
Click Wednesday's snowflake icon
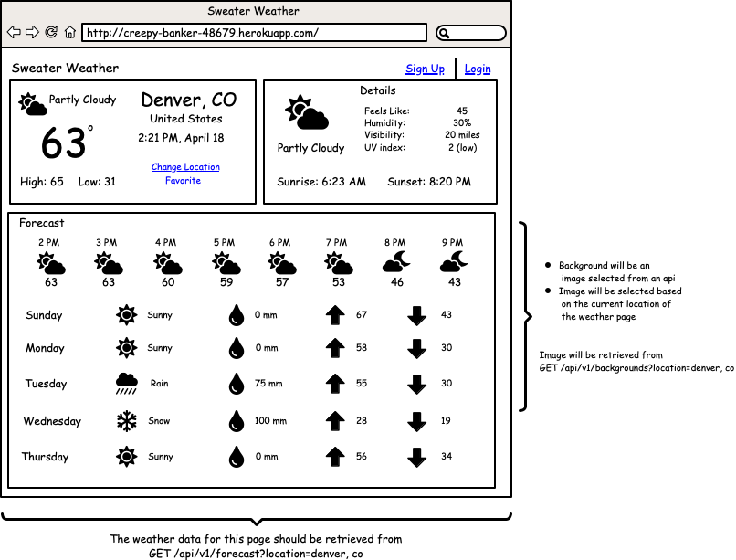(126, 421)
